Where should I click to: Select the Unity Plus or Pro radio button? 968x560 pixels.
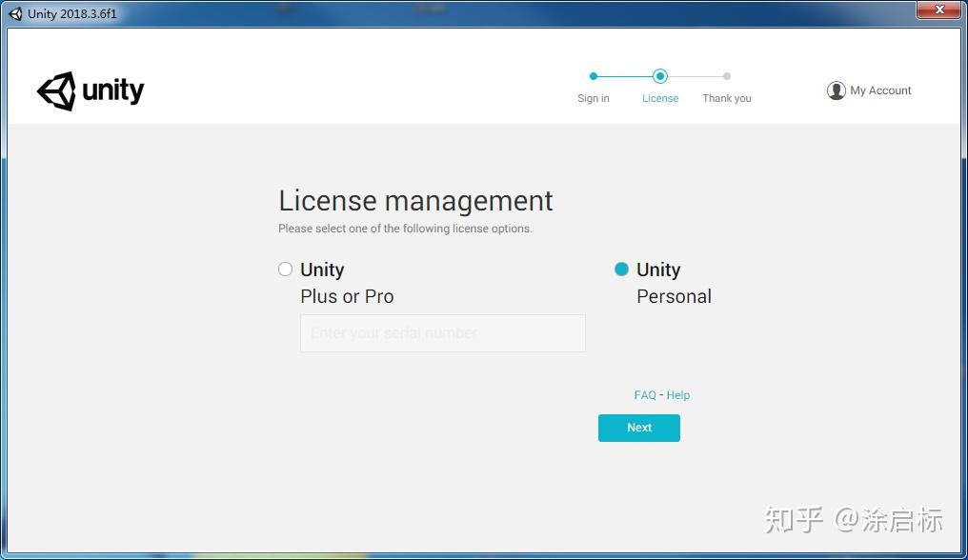[285, 269]
